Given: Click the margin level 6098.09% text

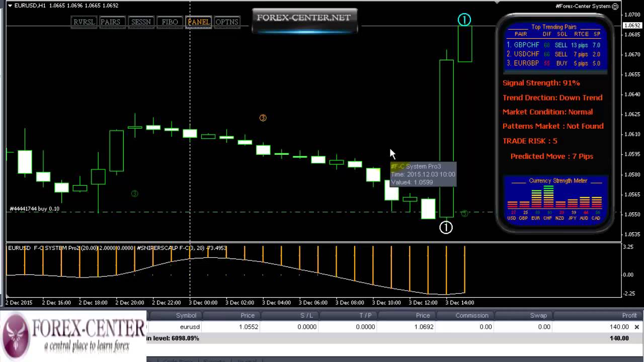Looking at the screenshot, I should click(x=173, y=338).
